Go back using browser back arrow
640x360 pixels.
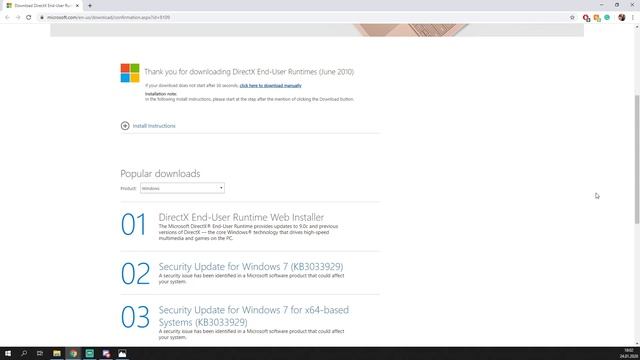pos(7,18)
